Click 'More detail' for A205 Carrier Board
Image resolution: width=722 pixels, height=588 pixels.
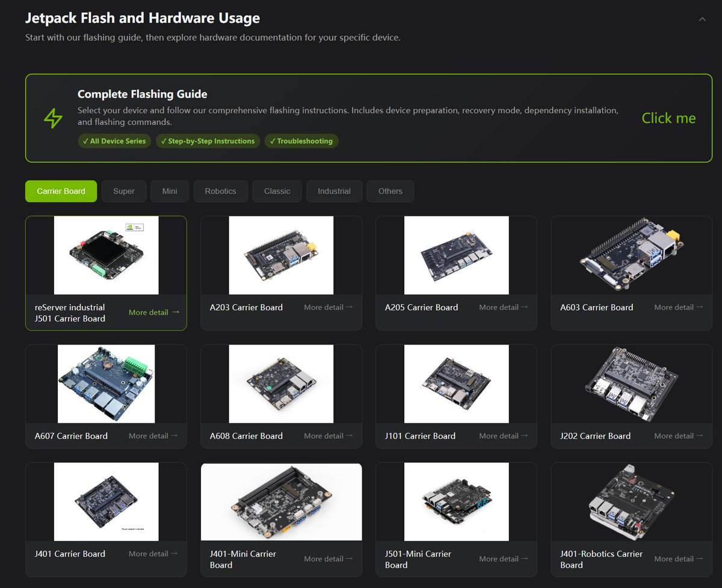coord(504,307)
